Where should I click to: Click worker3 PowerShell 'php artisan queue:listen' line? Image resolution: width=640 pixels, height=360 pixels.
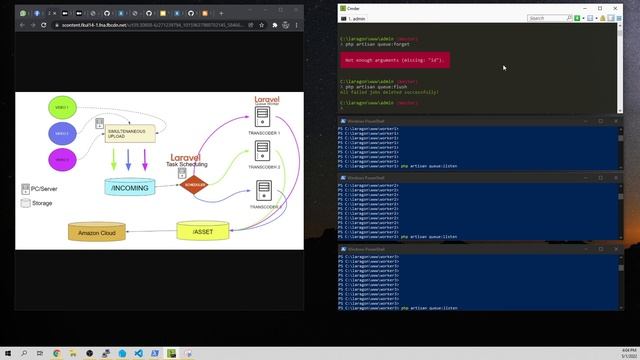pos(429,308)
